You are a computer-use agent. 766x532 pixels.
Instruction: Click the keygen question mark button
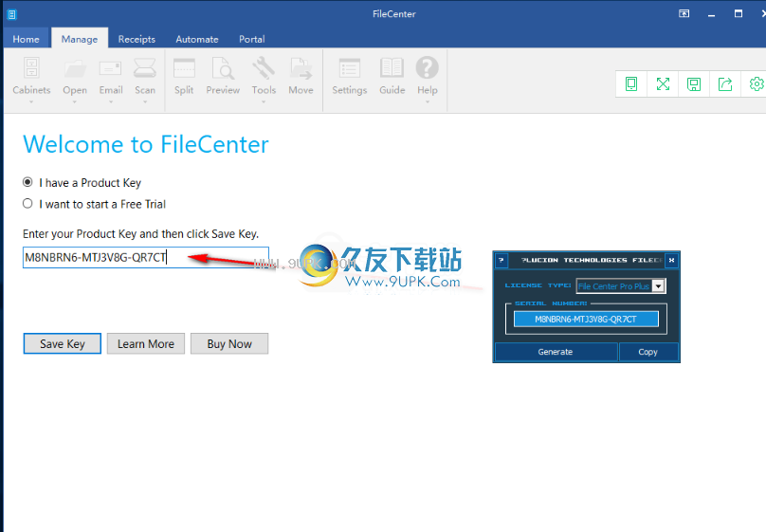click(x=502, y=261)
